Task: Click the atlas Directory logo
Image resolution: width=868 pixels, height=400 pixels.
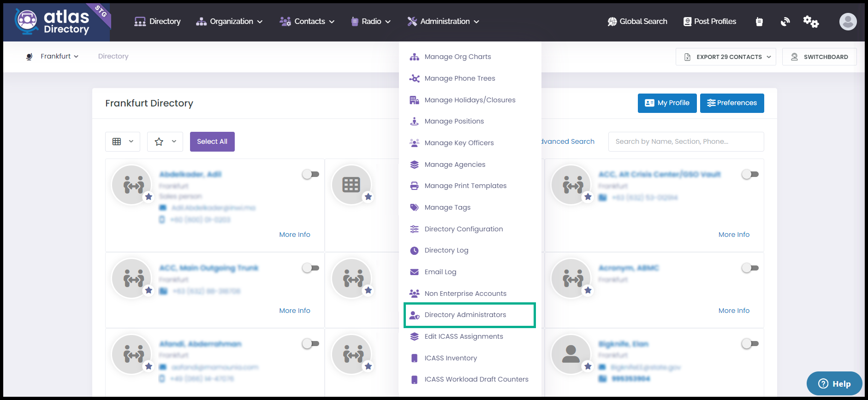Action: coord(56,22)
